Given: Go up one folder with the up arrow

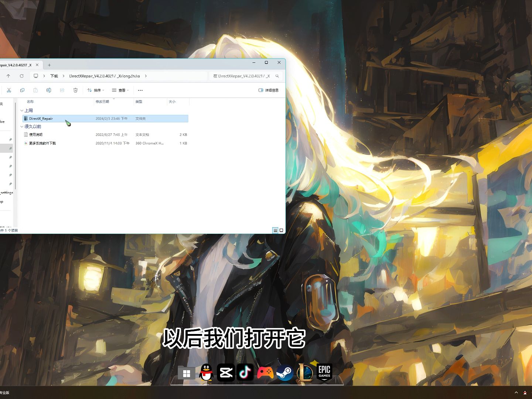Looking at the screenshot, I should click(8, 76).
